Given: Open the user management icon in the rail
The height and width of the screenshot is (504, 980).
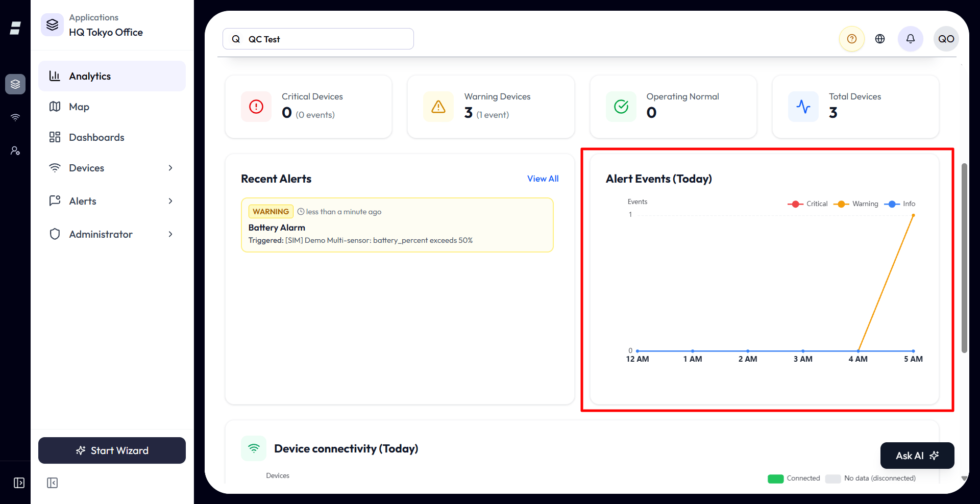Looking at the screenshot, I should 15,150.
